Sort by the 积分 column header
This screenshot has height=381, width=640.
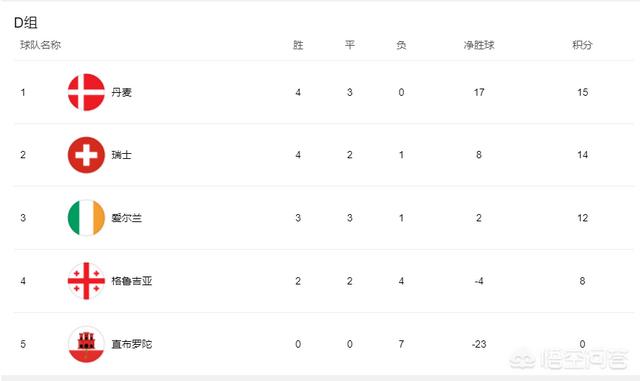pyautogui.click(x=582, y=45)
